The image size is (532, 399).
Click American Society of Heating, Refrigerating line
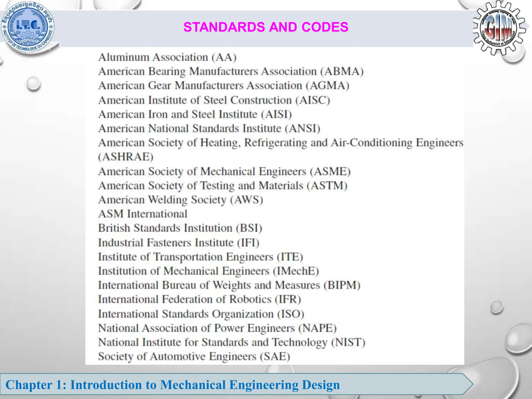(281, 143)
